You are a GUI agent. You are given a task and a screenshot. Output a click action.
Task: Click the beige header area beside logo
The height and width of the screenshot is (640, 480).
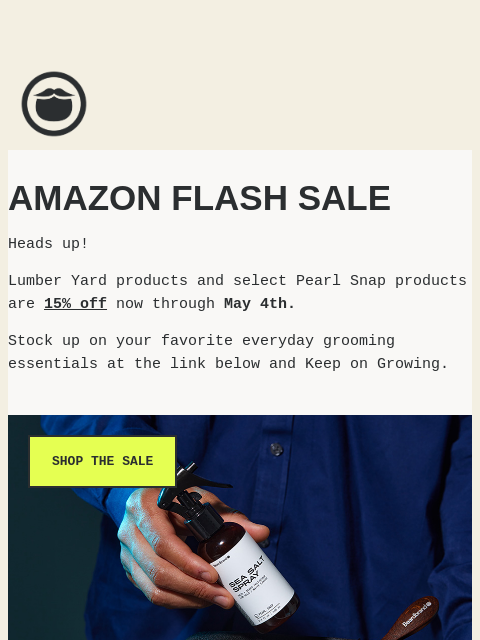[x=282, y=104]
